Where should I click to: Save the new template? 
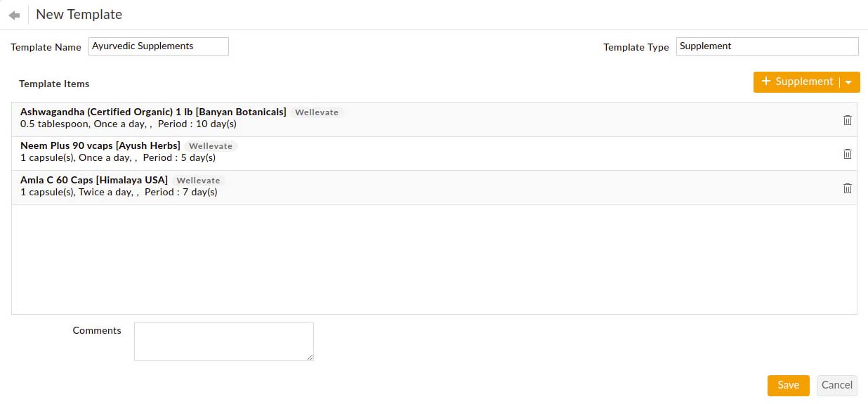788,385
